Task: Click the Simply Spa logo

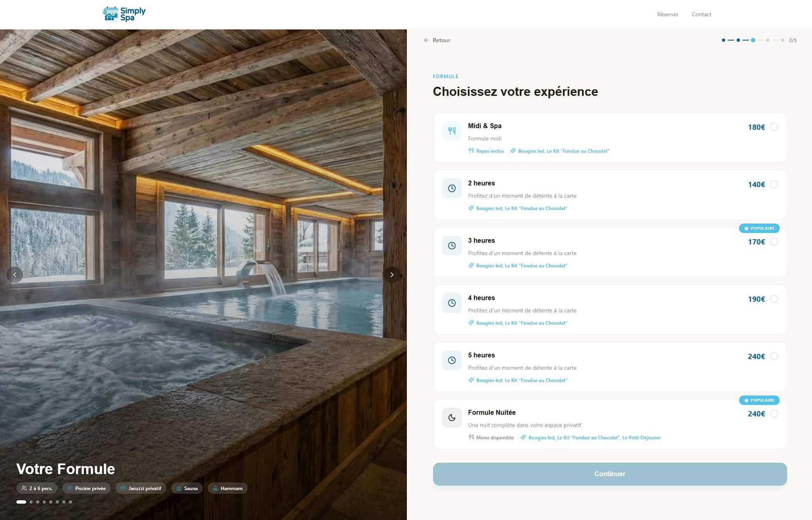Action: tap(124, 14)
